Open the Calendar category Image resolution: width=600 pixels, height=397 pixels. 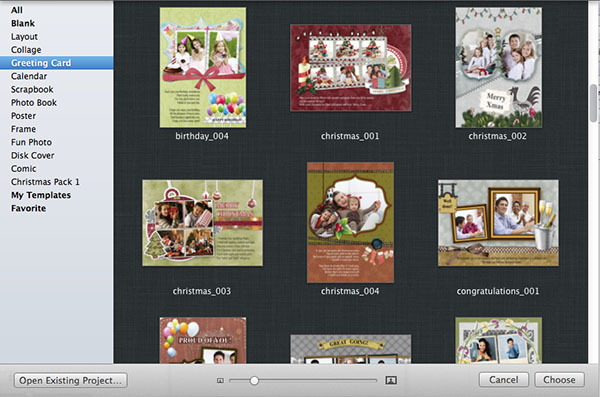(29, 76)
